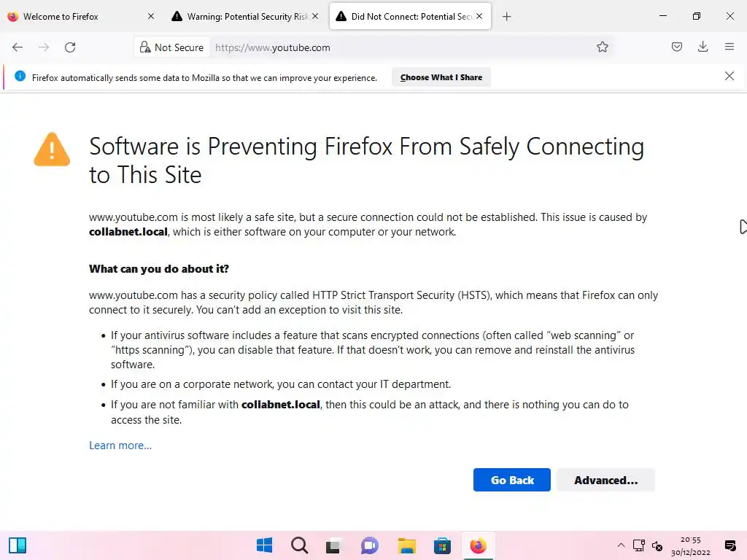747x560 pixels.
Task: Open the Learn more... link
Action: pyautogui.click(x=120, y=446)
